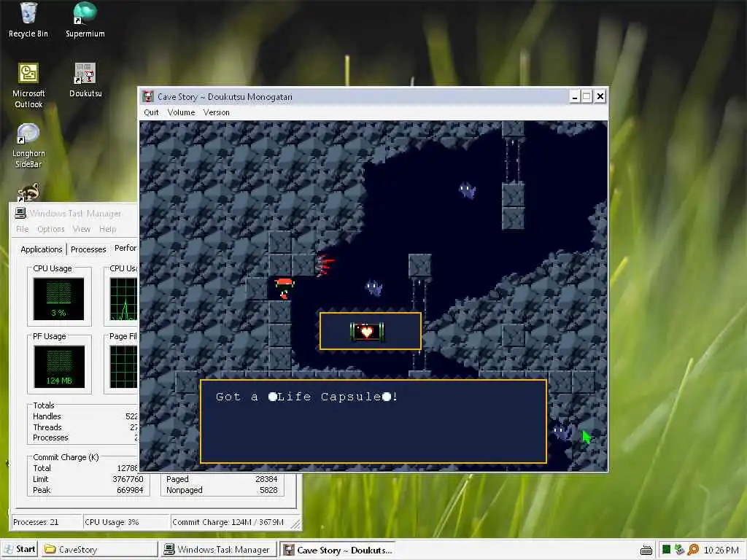
Task: Open the Options menu in Task Manager
Action: (x=50, y=229)
